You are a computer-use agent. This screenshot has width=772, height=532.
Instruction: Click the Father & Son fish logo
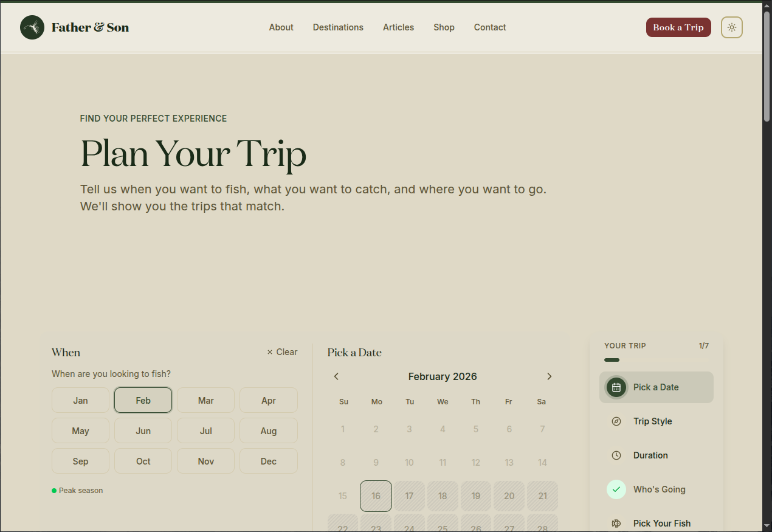point(32,27)
